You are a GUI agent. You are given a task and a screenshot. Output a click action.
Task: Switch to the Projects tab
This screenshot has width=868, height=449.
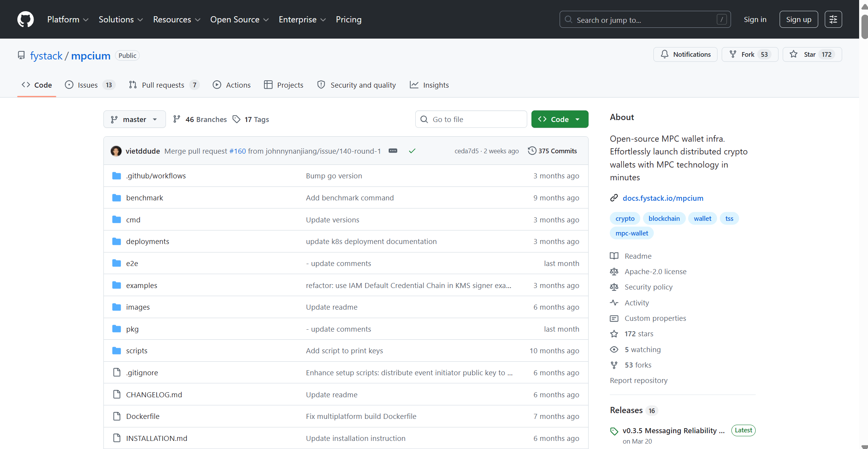click(x=284, y=85)
